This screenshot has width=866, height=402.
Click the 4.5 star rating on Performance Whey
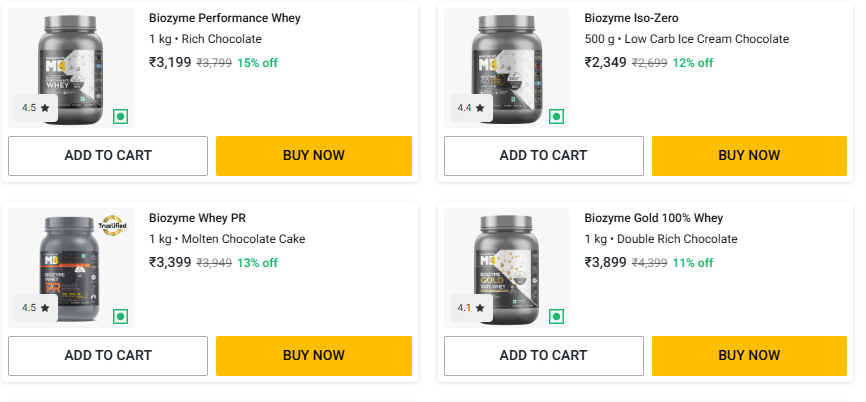[35, 108]
